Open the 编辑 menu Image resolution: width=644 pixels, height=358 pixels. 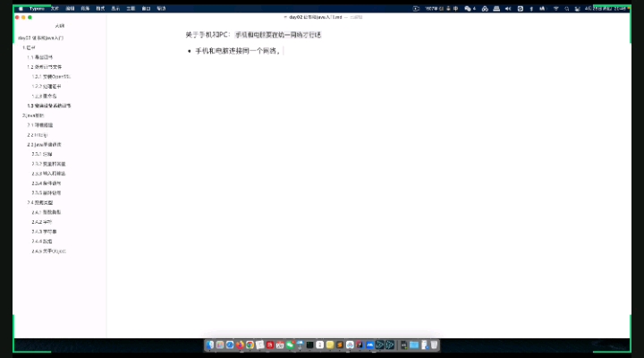click(70, 9)
